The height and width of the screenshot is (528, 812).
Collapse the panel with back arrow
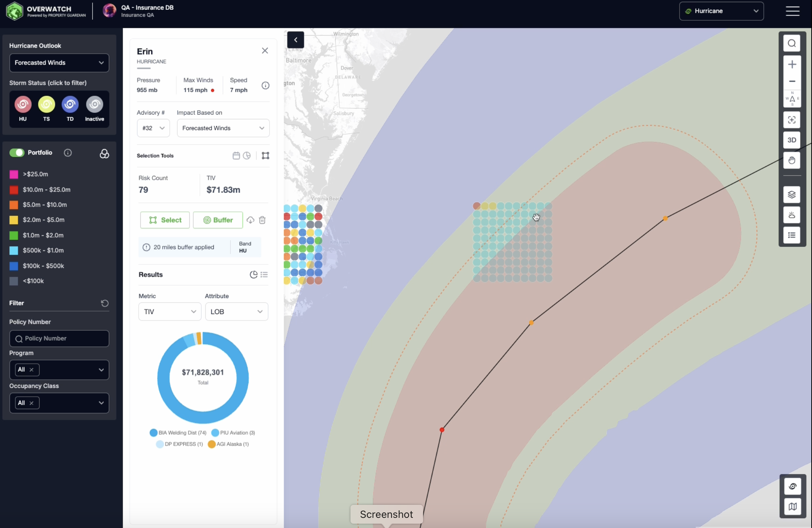(295, 40)
